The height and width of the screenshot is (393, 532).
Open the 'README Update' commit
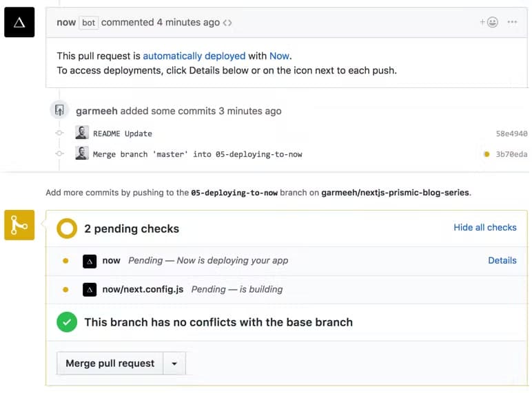click(x=123, y=134)
